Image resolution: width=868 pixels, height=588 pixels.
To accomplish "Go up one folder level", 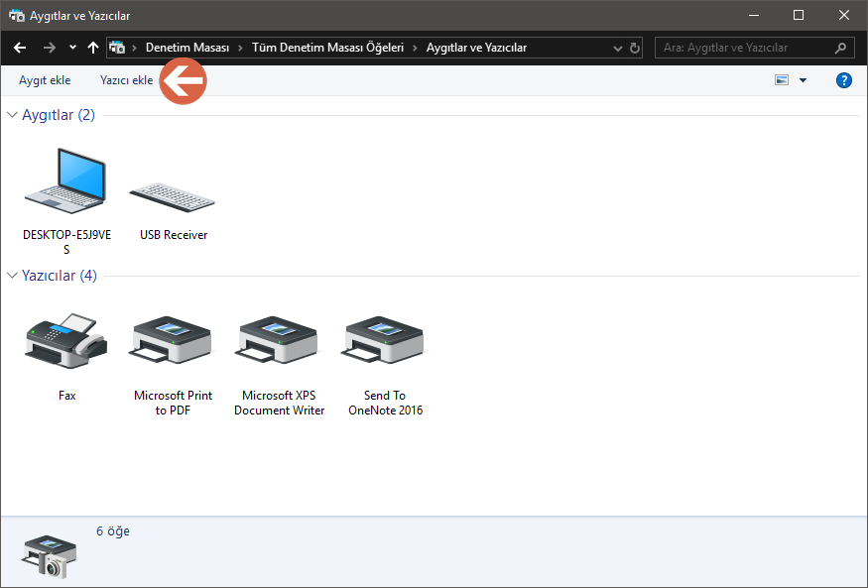I will (x=93, y=48).
